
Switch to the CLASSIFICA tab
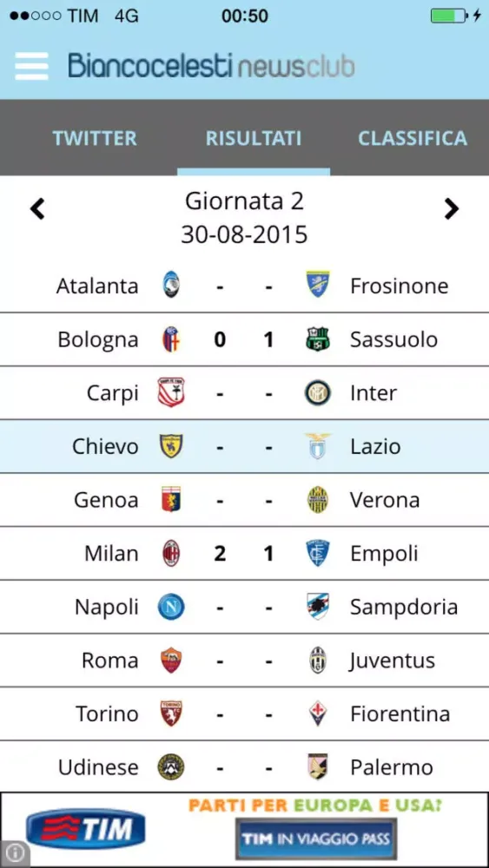click(413, 138)
